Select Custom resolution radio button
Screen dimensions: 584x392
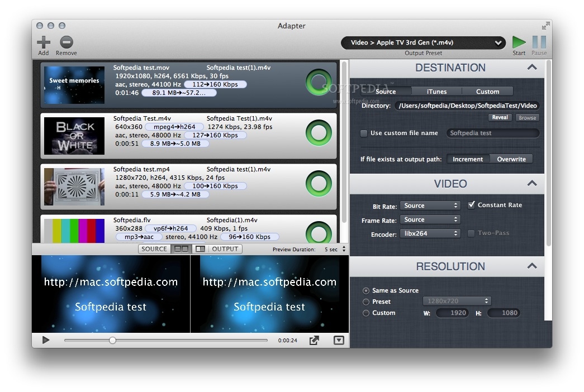click(366, 313)
